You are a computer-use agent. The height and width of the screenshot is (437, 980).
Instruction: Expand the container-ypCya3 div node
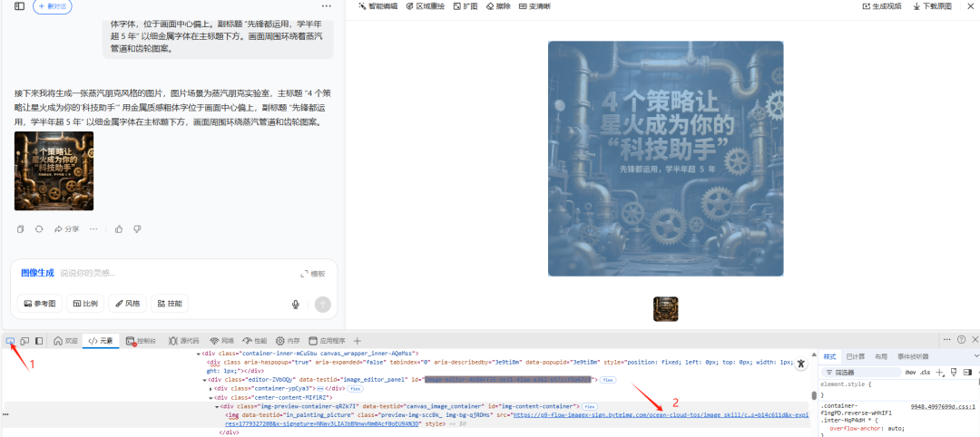point(211,388)
